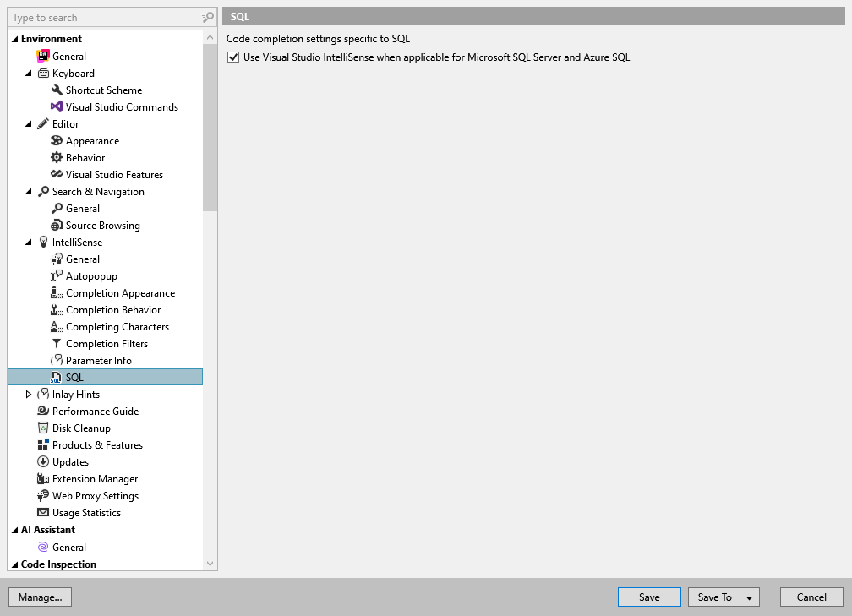Image resolution: width=852 pixels, height=616 pixels.
Task: Collapse the IntelliSense tree branch
Action: click(26, 242)
